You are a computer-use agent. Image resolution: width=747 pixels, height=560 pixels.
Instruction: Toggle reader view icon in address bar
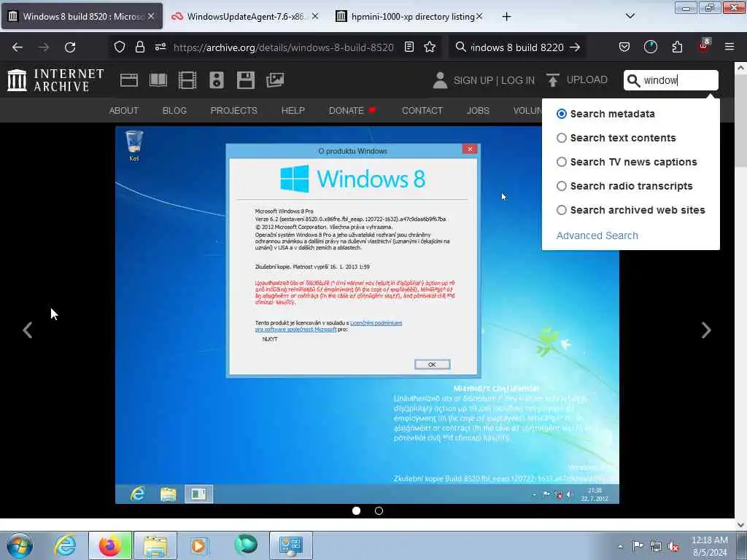(409, 47)
